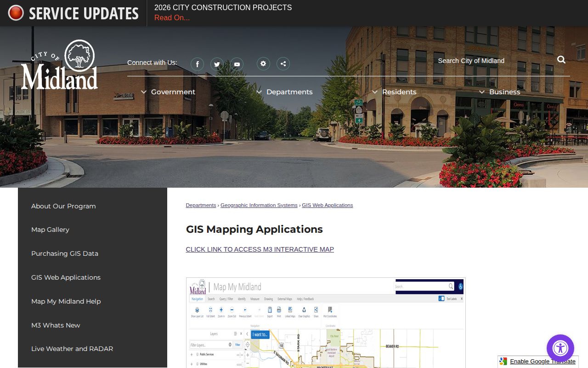The height and width of the screenshot is (368, 588).
Task: Click the Service Updates heading
Action: coord(84,13)
